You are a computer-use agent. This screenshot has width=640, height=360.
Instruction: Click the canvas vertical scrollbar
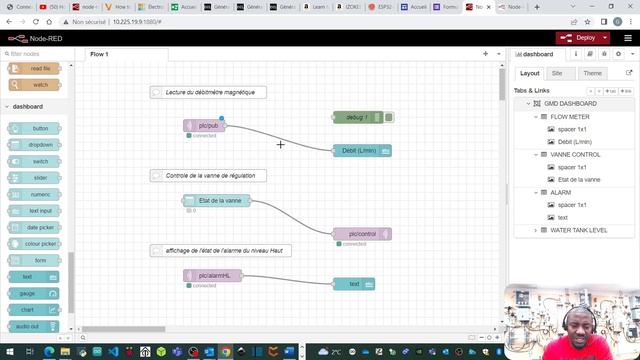tap(502, 85)
